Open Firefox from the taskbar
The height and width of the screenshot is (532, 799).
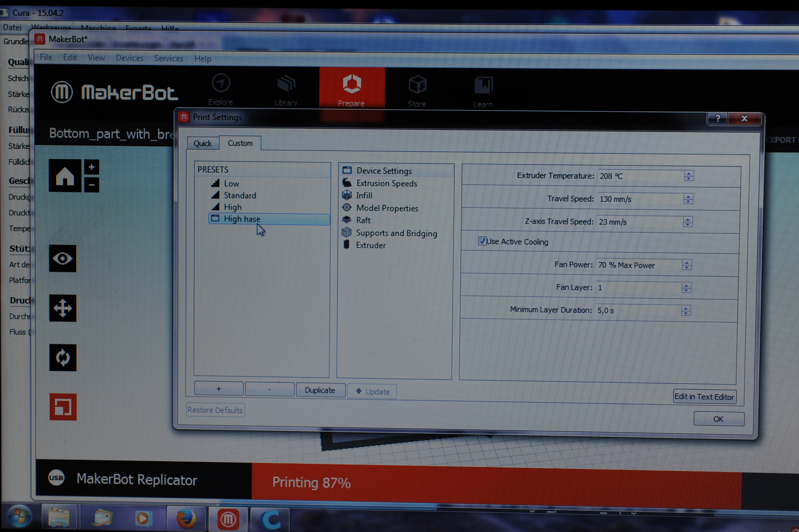pos(187,518)
